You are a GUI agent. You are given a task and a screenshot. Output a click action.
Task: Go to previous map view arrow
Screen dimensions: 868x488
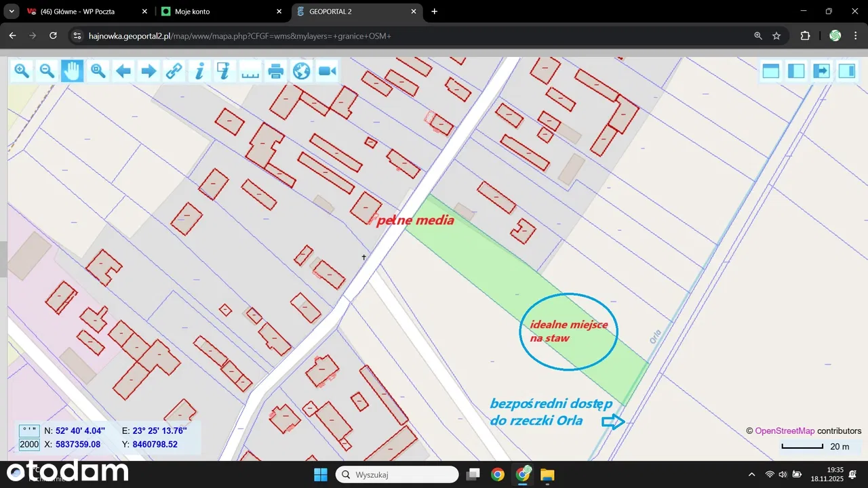coord(123,71)
